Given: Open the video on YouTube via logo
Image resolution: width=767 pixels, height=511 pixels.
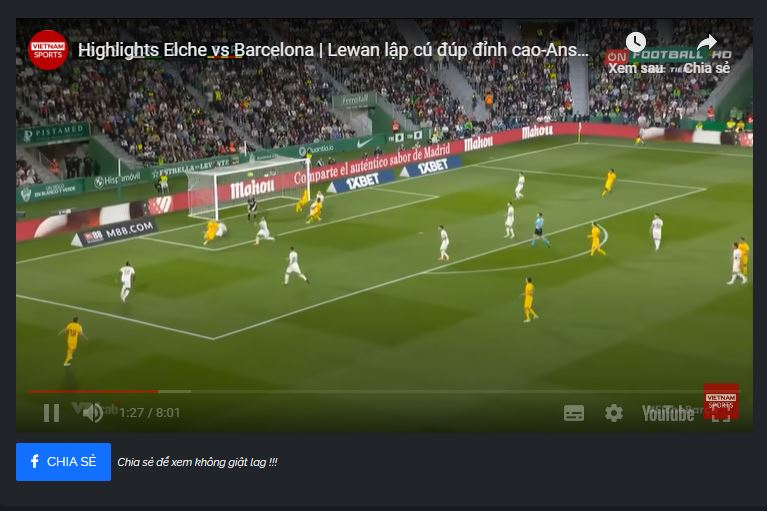Looking at the screenshot, I should tap(668, 413).
